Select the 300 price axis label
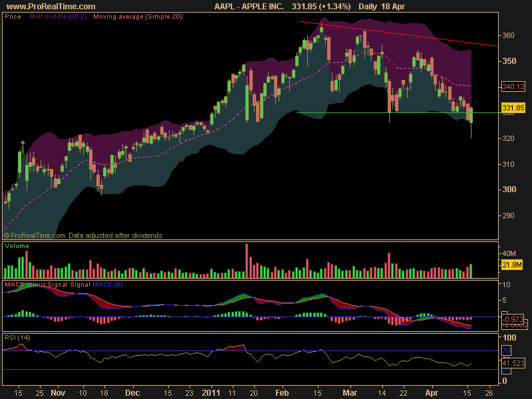Screen dimensions: 532x399 (508, 190)
